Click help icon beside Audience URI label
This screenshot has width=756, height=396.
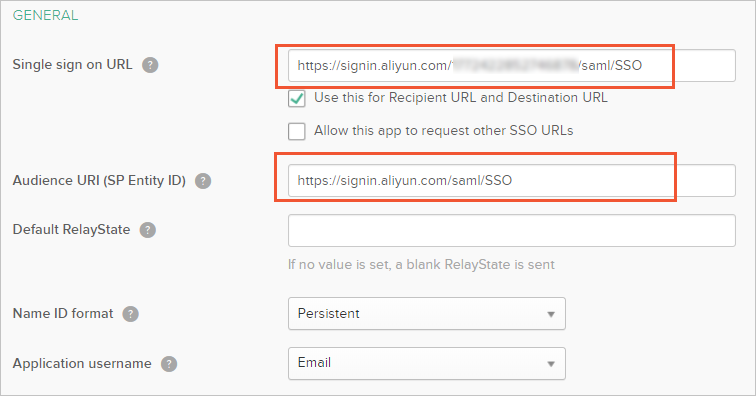pos(203,181)
